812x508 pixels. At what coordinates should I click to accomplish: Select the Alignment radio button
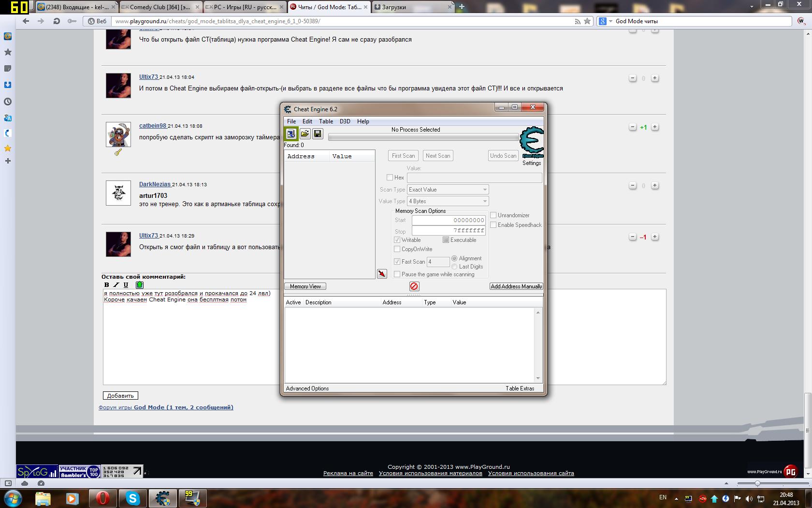tap(454, 258)
